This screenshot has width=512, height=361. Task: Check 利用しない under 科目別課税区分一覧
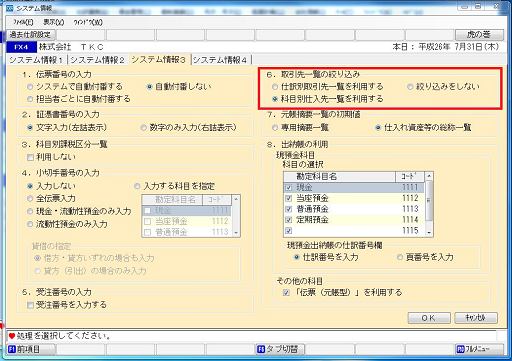click(x=30, y=157)
